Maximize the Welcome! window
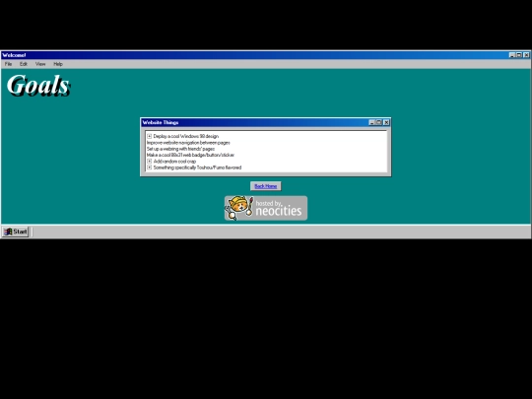The height and width of the screenshot is (399, 532). (519, 55)
